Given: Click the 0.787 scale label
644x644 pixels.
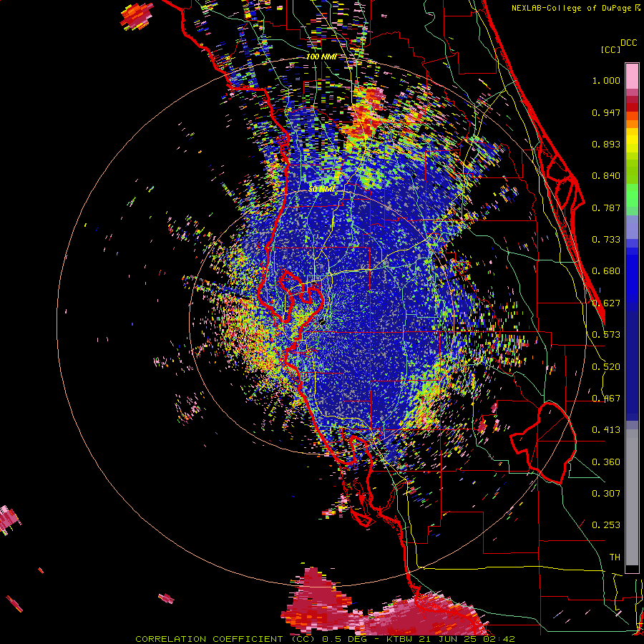Looking at the screenshot, I should pyautogui.click(x=606, y=208).
